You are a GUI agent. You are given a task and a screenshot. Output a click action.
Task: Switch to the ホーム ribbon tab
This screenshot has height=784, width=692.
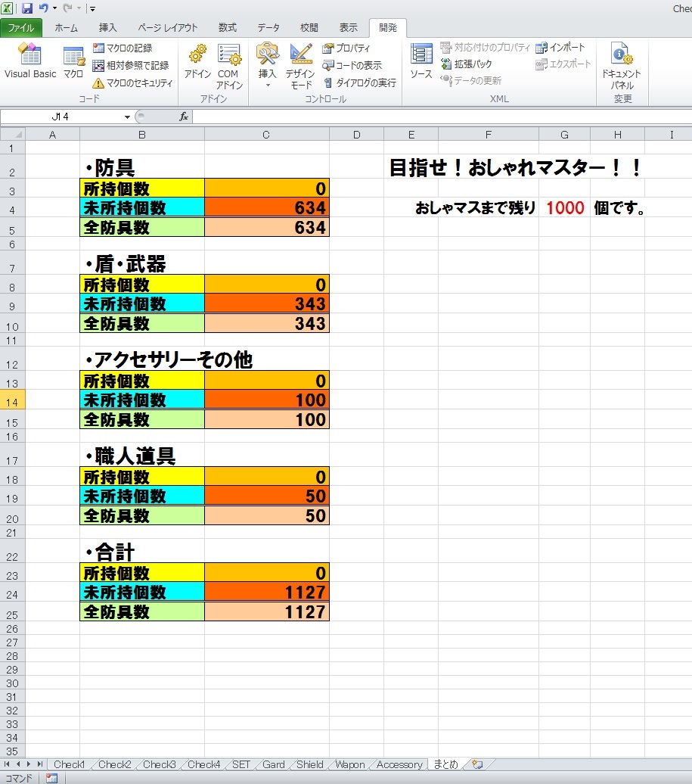click(x=67, y=28)
